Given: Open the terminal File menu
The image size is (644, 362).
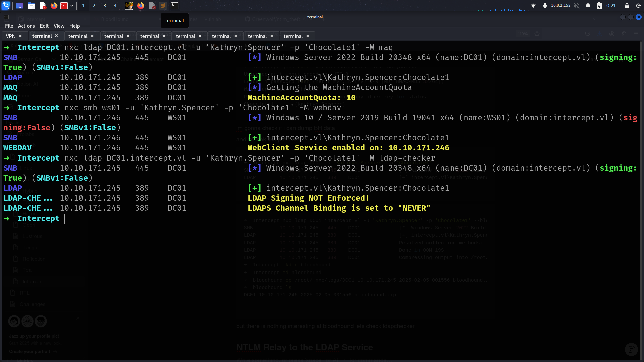Looking at the screenshot, I should (9, 26).
